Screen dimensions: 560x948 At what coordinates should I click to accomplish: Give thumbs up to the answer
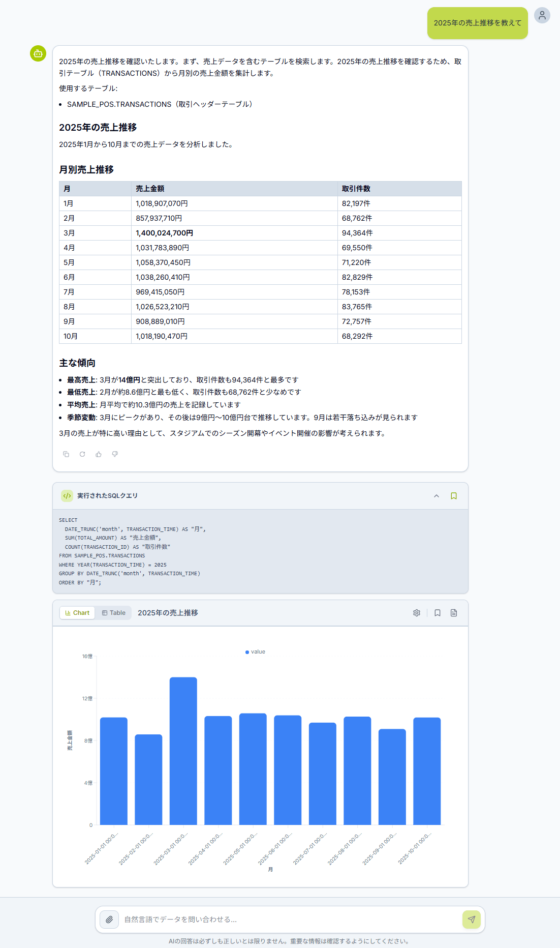click(99, 454)
